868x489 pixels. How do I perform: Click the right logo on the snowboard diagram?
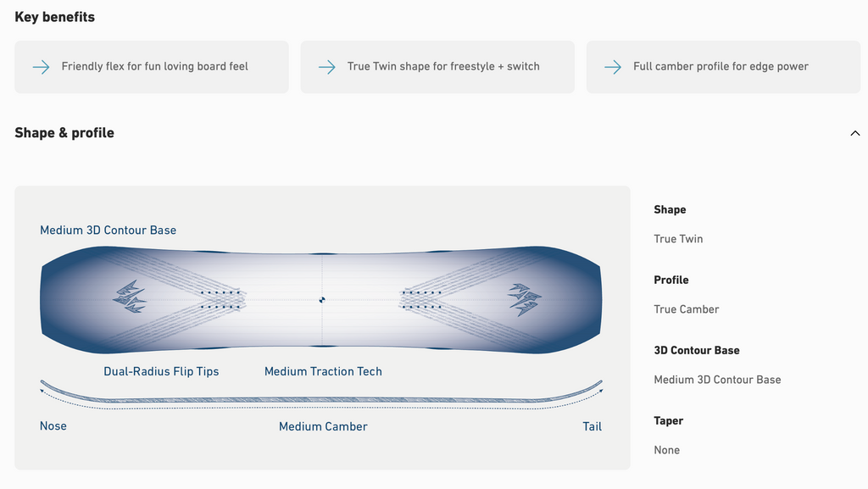pos(525,298)
